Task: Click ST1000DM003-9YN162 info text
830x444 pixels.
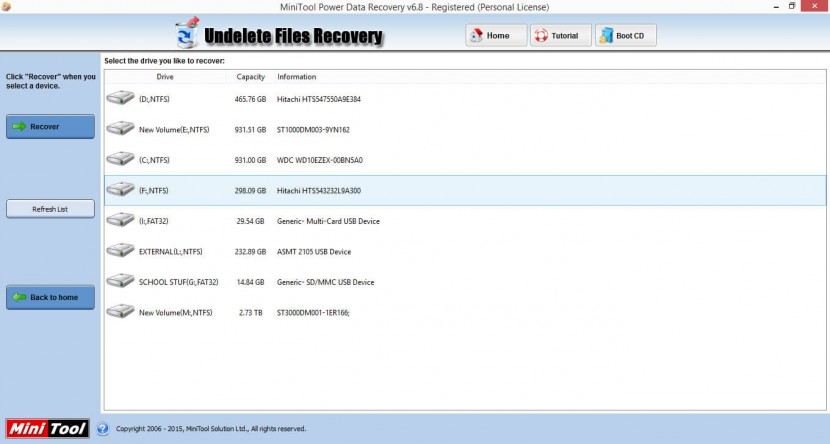Action: [x=313, y=130]
